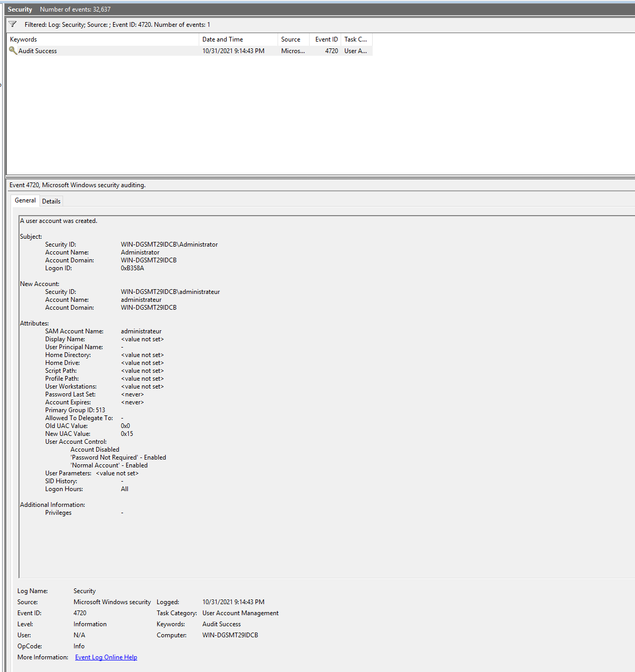
Task: Click the New UAC Value 0x15
Action: pos(127,434)
